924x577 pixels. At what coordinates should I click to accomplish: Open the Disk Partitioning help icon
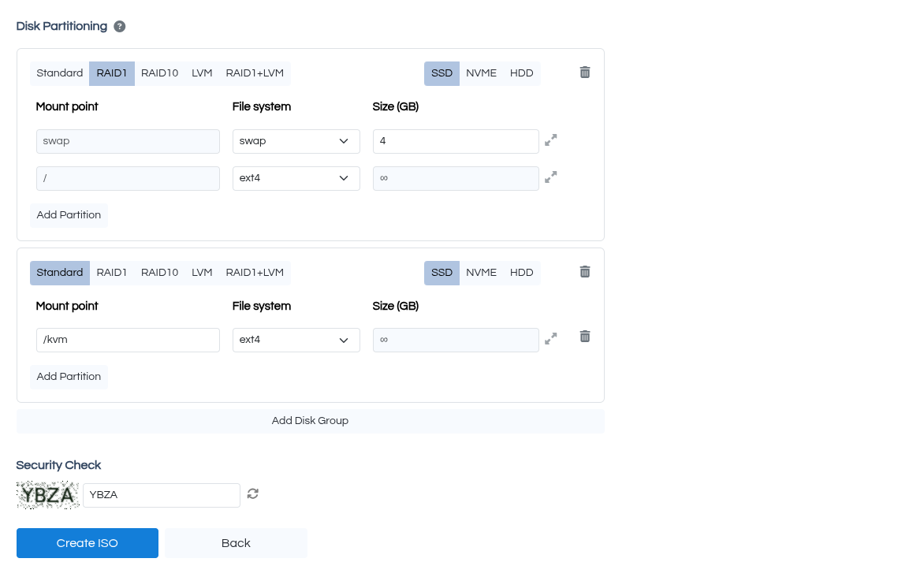(119, 26)
